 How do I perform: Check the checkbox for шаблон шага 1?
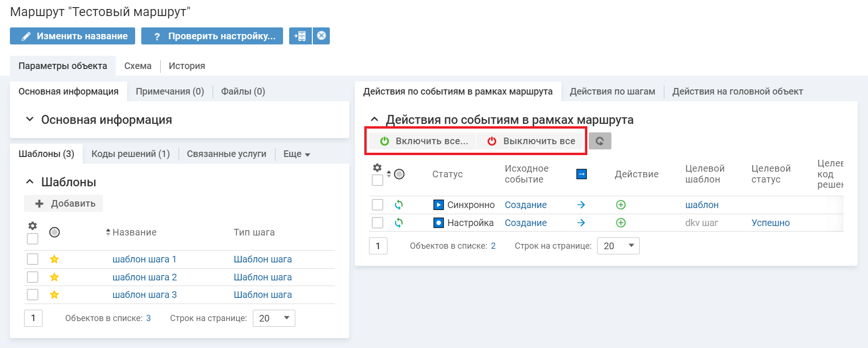[33, 259]
